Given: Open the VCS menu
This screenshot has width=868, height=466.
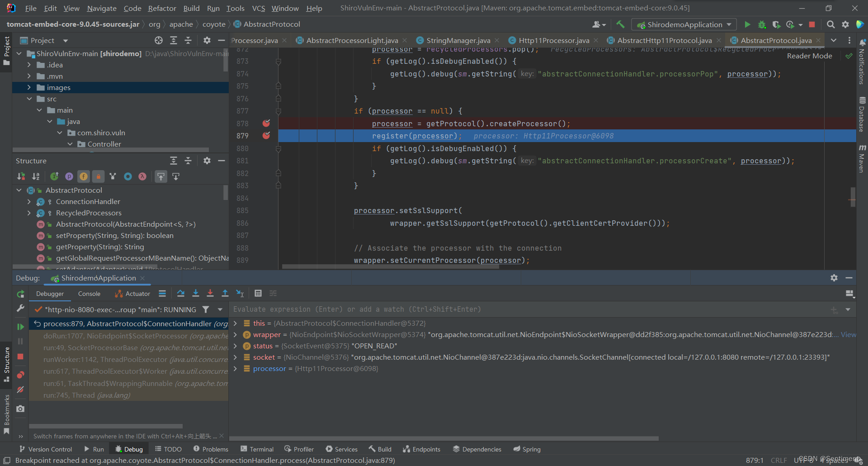Looking at the screenshot, I should [x=259, y=8].
